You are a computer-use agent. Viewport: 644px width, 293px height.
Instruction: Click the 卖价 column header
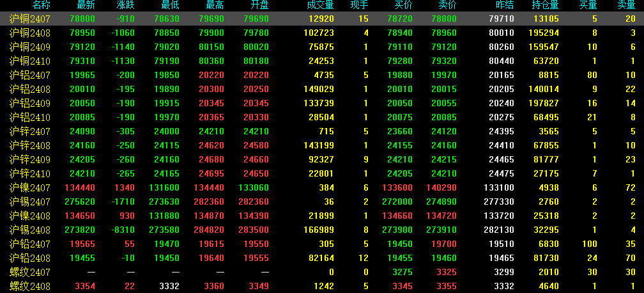pyautogui.click(x=447, y=5)
